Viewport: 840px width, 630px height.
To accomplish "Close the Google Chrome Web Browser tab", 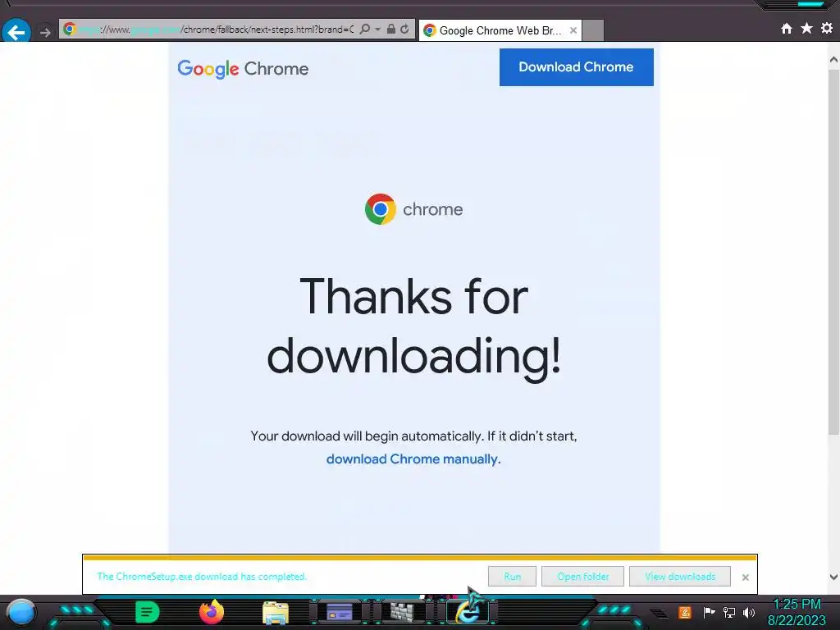I will (573, 30).
